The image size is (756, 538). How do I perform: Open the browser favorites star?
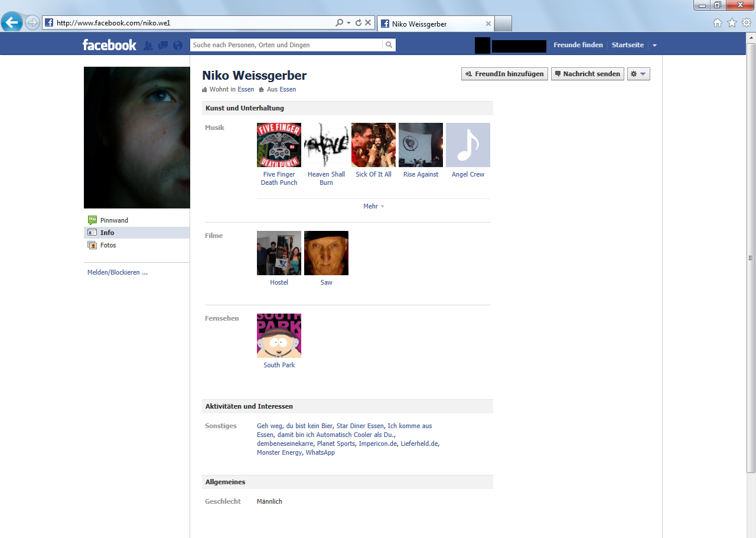pyautogui.click(x=732, y=23)
